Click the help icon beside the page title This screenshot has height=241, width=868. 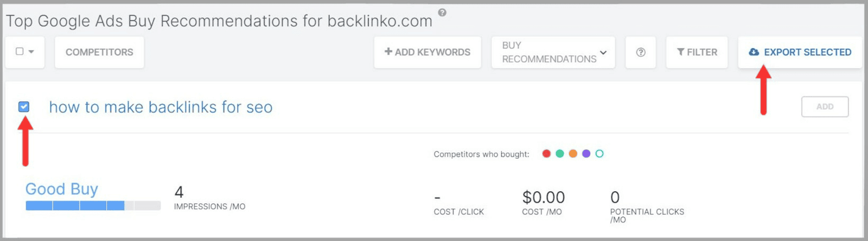tap(442, 12)
